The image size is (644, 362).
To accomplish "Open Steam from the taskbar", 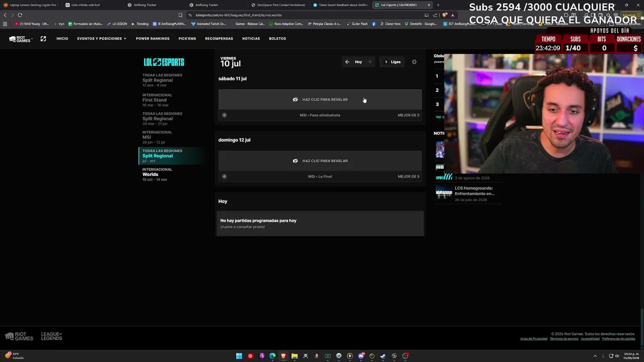I will pyautogui.click(x=383, y=356).
